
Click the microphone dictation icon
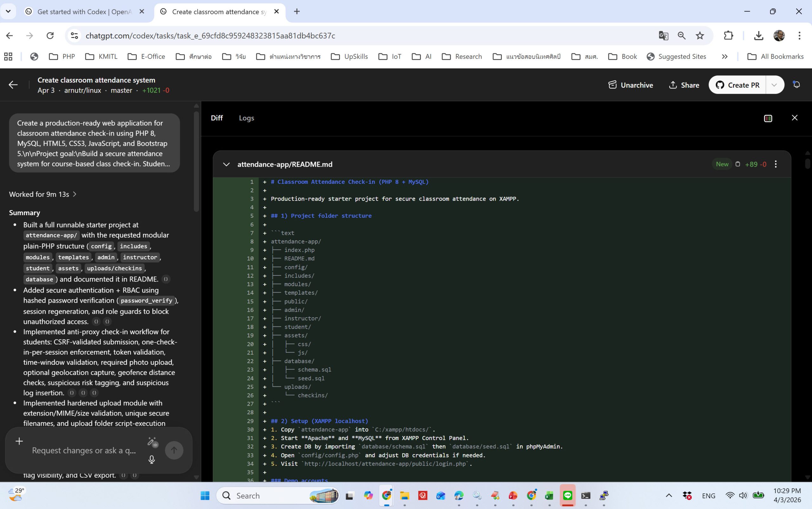tap(152, 460)
